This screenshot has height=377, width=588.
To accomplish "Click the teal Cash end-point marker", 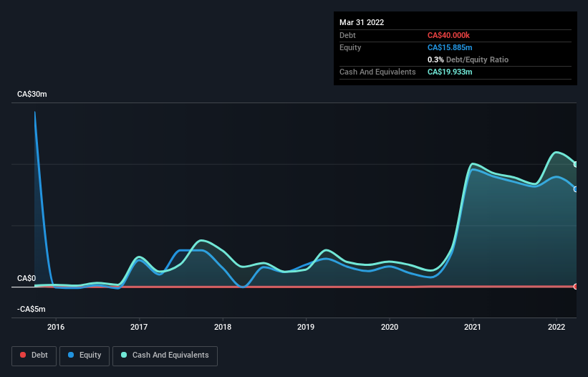I will pos(576,164).
